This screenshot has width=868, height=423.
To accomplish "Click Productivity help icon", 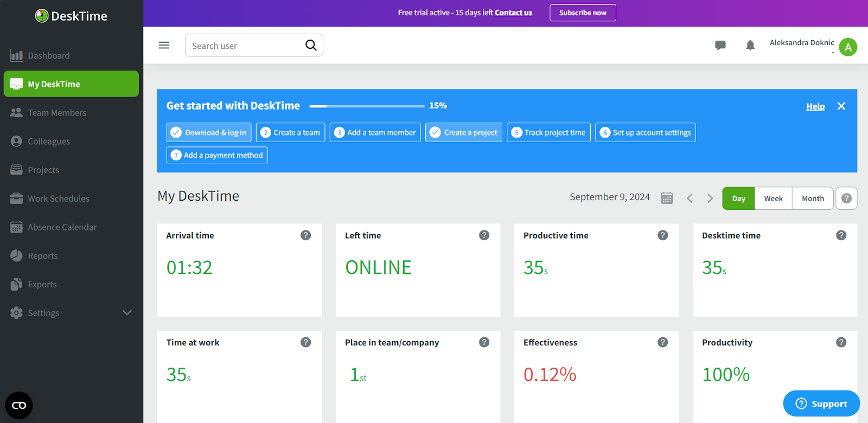I will pos(841,342).
